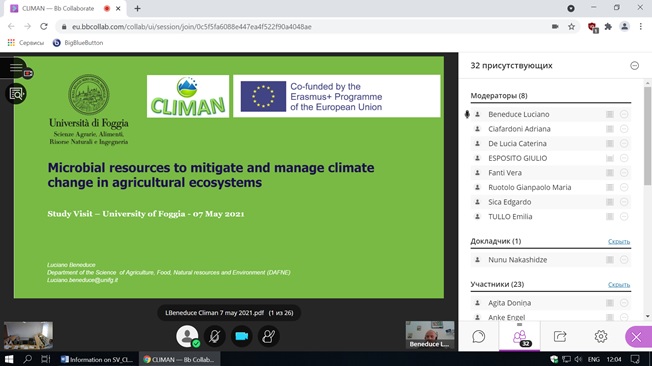
Task: Open My Status and Settings avatar
Action: pyautogui.click(x=188, y=336)
